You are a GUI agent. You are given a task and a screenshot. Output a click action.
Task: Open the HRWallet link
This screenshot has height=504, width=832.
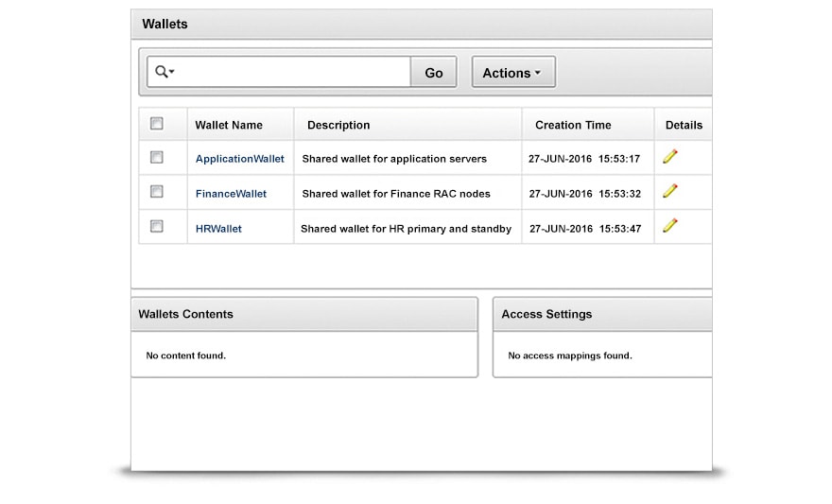point(218,229)
